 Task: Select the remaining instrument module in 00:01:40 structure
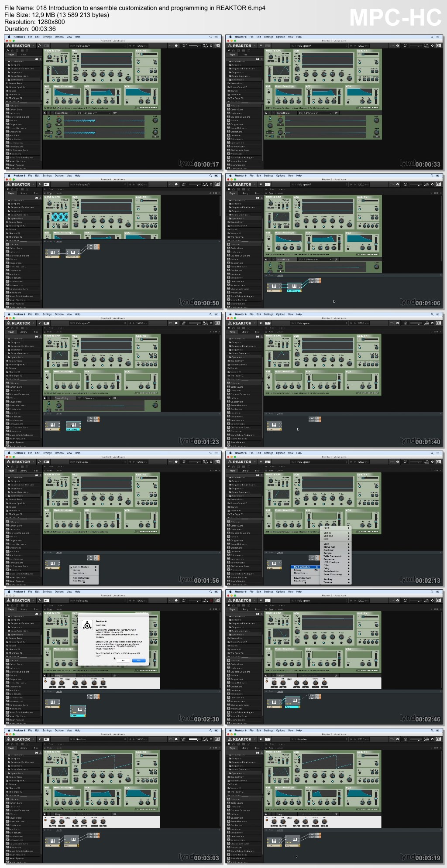point(274,426)
